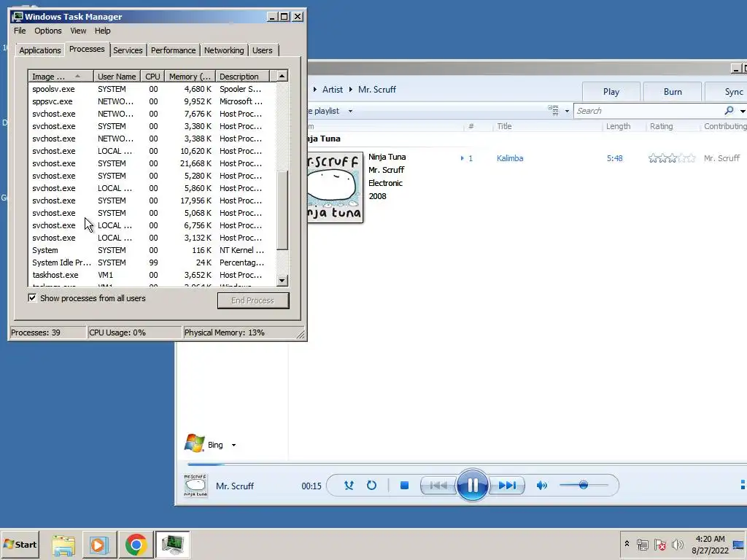The width and height of the screenshot is (747, 560).
Task: Expand the Bing dropdown arrow
Action: [x=233, y=446]
